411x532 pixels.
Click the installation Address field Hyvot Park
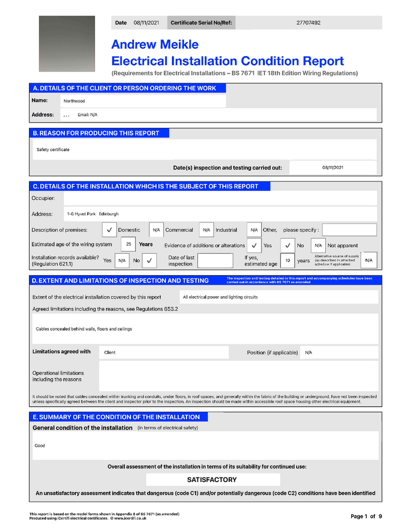coord(220,214)
